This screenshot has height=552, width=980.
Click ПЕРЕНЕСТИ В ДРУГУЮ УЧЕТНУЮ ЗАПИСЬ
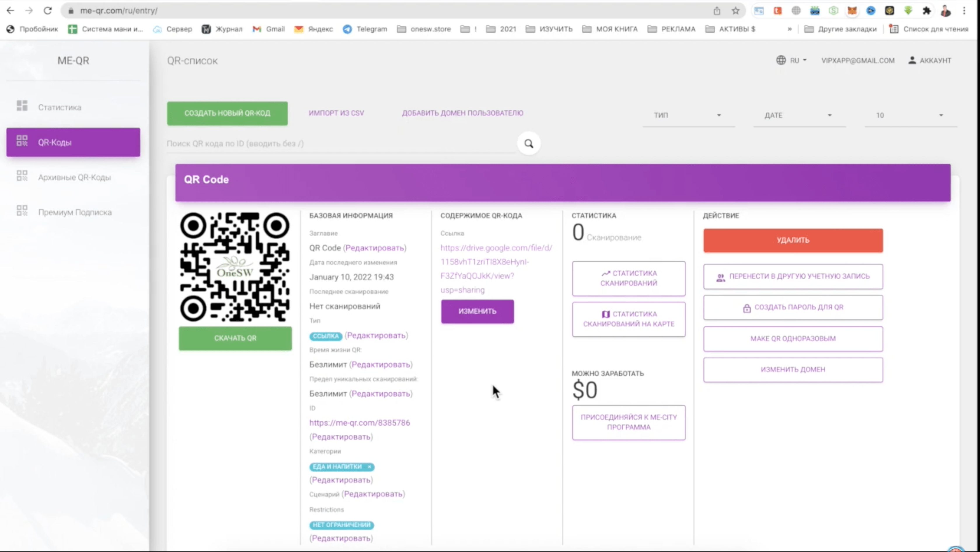point(793,276)
